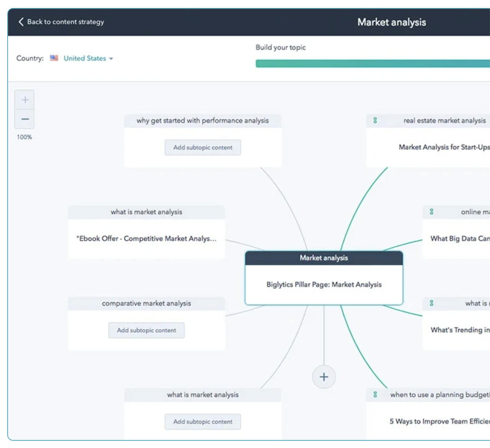
Task: Click link icon beside What's Trending card
Action: [x=431, y=303]
